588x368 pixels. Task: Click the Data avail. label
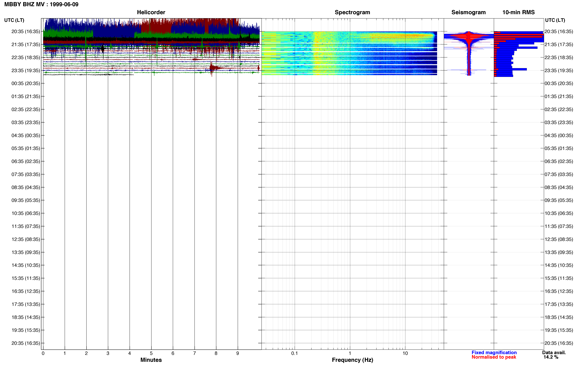554,352
